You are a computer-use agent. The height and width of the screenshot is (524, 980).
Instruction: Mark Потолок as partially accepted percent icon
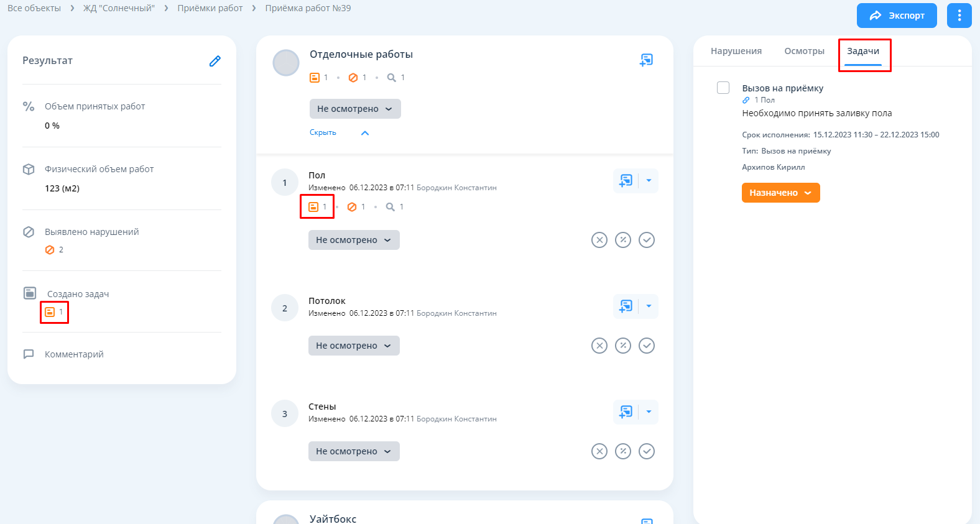tap(622, 346)
